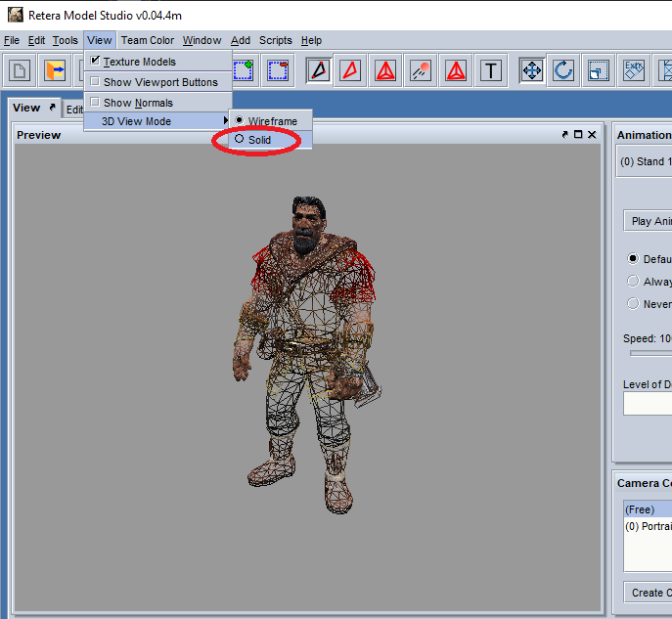Click the Scale tool icon

(x=597, y=70)
